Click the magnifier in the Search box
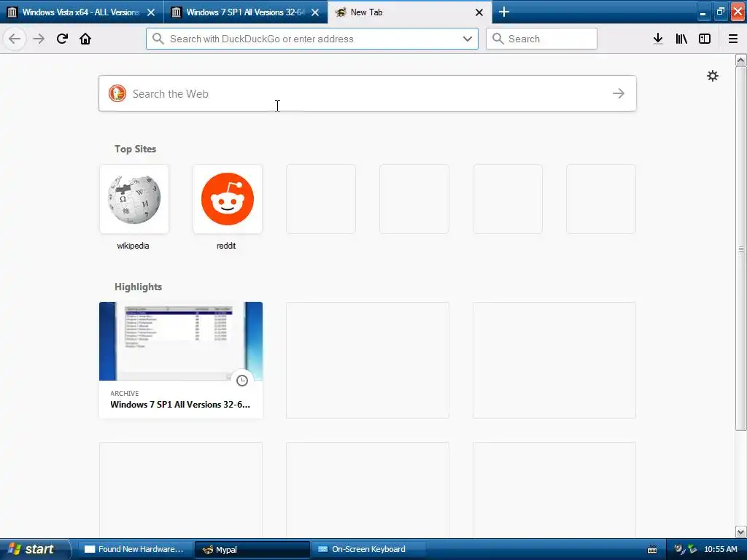Screen dimensions: 747x560 (498, 39)
